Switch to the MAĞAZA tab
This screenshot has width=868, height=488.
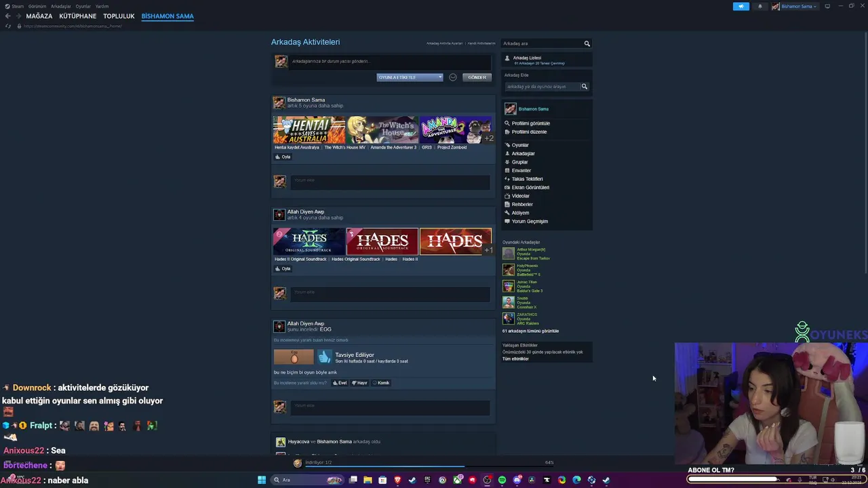coord(39,16)
